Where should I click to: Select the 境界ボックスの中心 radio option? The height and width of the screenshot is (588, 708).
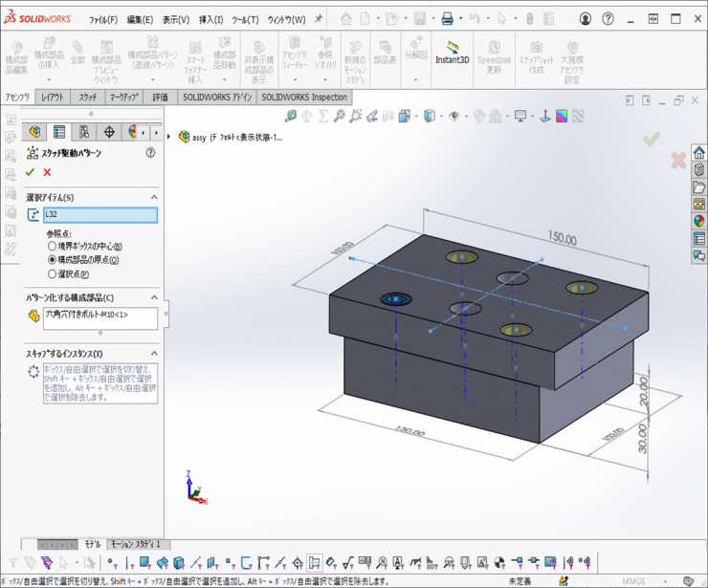pos(53,247)
